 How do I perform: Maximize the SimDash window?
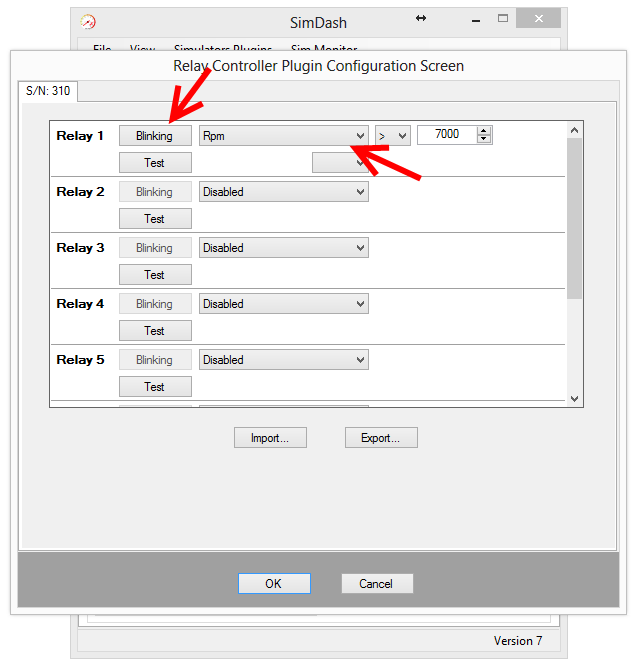pos(503,19)
